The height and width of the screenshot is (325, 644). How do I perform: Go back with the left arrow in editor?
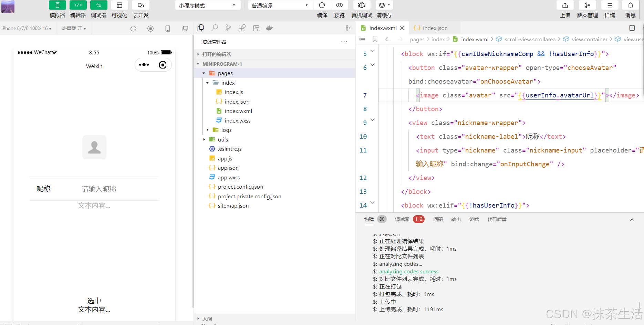388,39
